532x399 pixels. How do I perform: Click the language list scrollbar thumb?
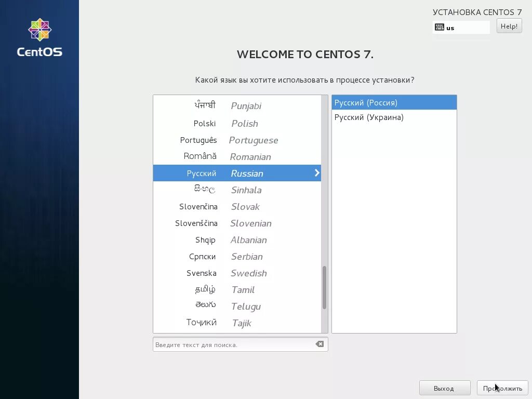pyautogui.click(x=324, y=287)
